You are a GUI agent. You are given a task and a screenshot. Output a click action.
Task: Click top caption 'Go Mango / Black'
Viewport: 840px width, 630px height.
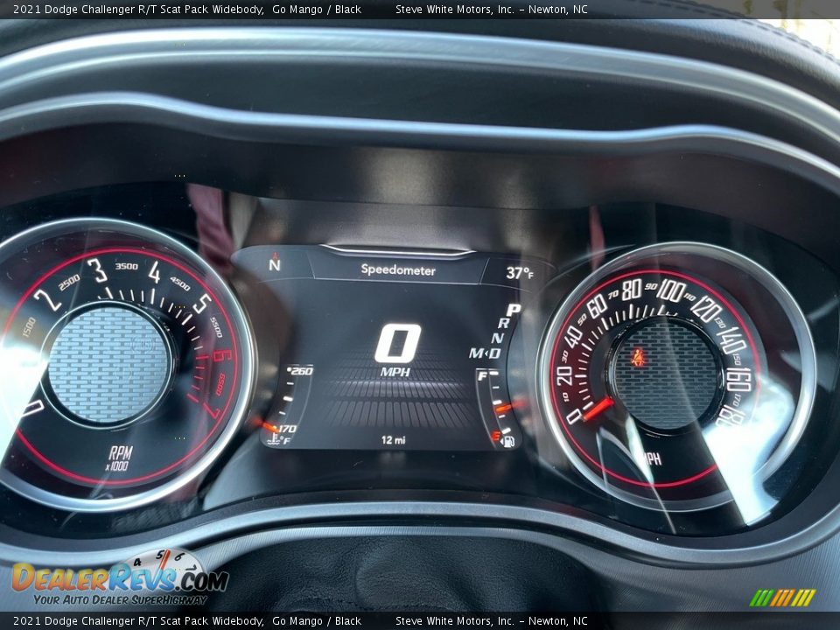coord(317,9)
